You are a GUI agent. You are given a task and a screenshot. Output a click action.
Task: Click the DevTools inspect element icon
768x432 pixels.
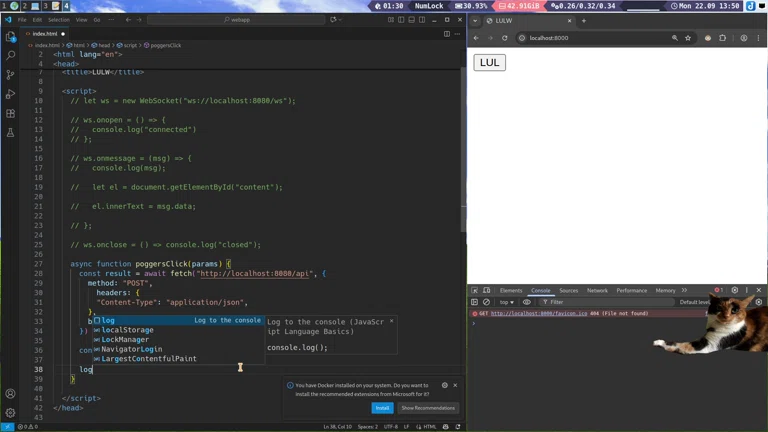[475, 290]
